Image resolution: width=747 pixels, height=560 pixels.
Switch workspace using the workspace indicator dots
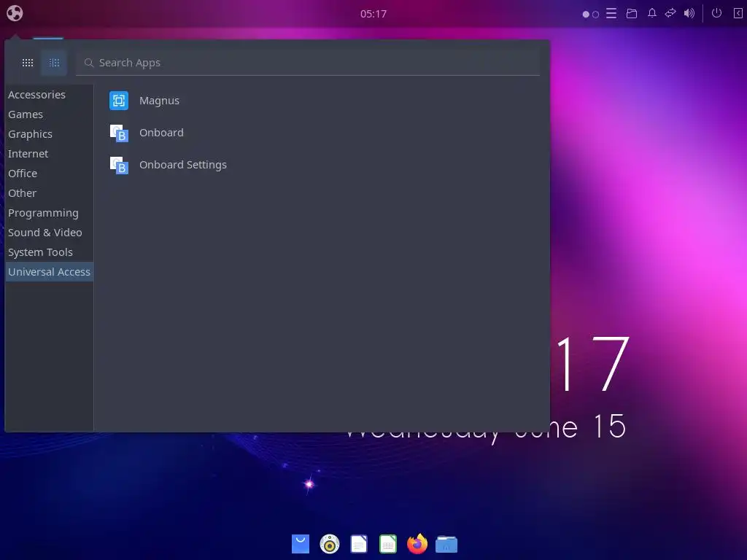tap(590, 15)
